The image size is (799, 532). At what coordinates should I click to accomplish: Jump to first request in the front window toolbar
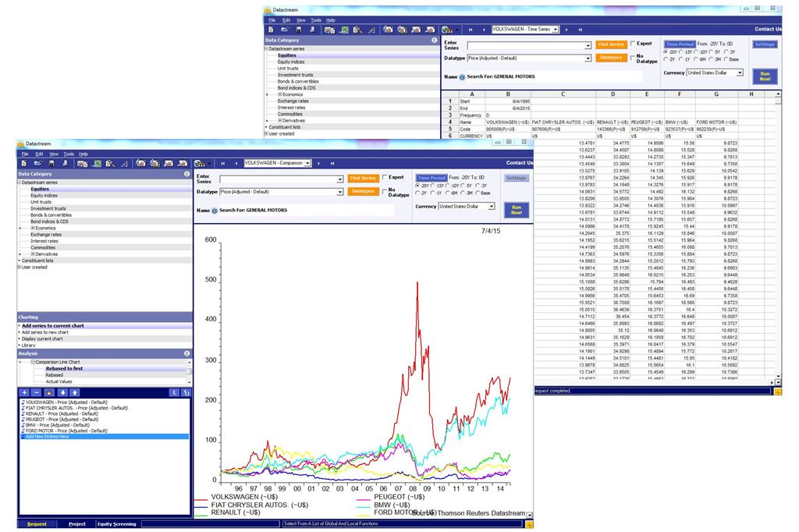click(222, 163)
